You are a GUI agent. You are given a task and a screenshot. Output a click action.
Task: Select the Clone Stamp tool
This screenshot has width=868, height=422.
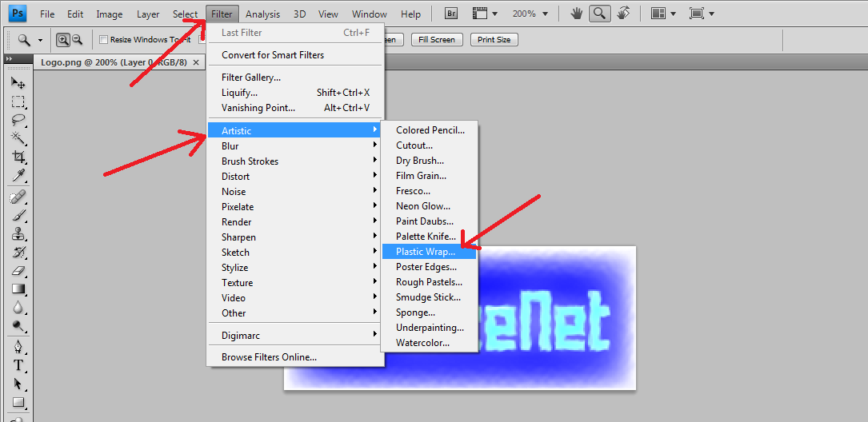(18, 233)
